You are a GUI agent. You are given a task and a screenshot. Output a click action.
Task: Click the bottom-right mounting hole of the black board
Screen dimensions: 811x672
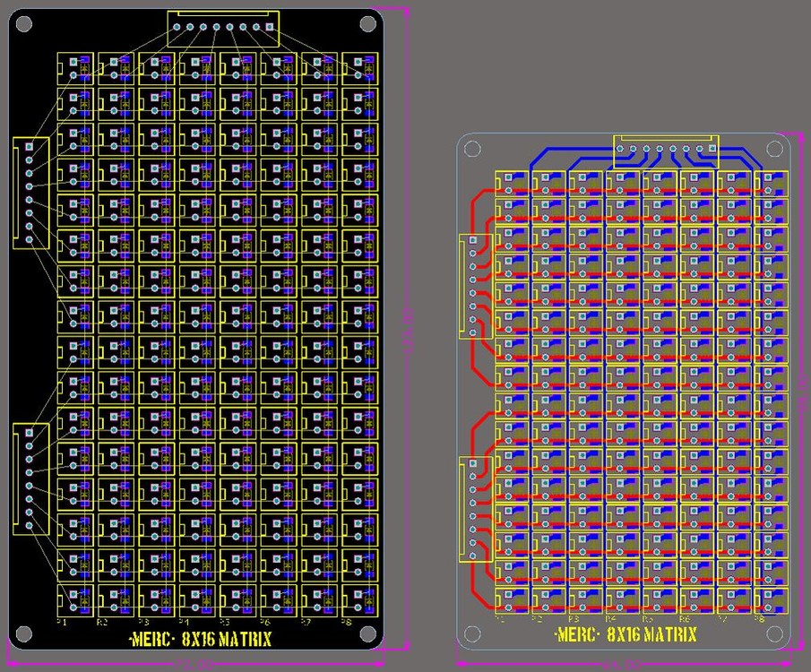367,633
